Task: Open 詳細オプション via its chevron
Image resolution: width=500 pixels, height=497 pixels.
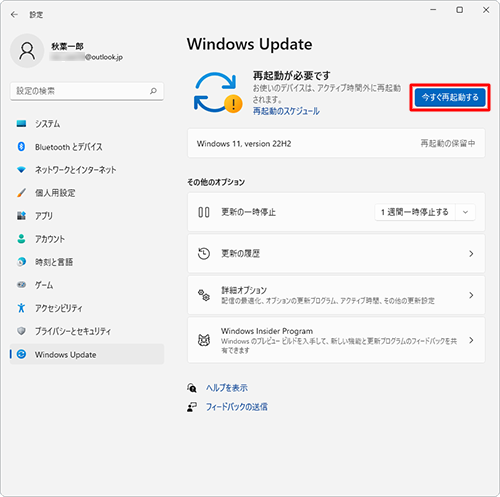Action: 471,295
